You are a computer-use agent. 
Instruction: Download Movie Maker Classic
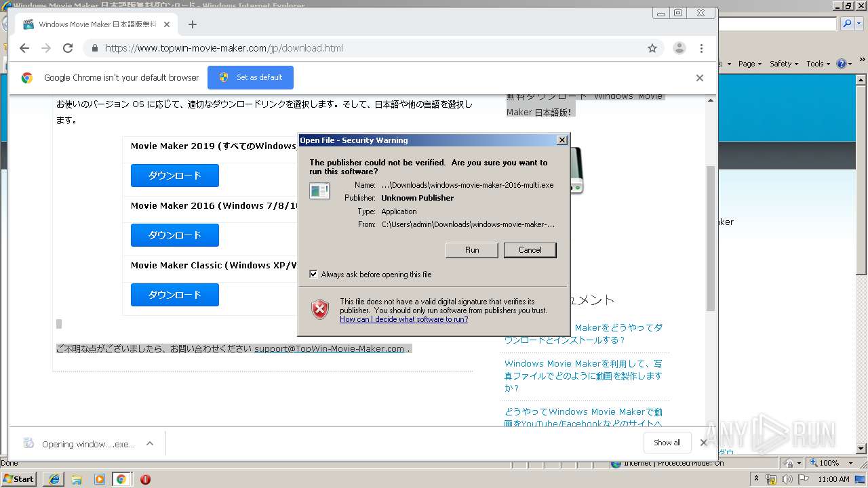(175, 295)
